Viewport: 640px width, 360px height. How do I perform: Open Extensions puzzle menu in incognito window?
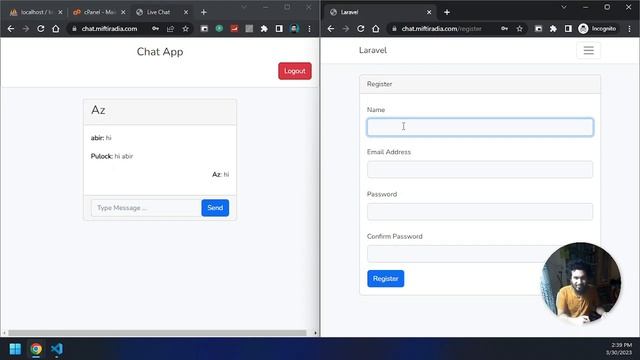coord(553,29)
